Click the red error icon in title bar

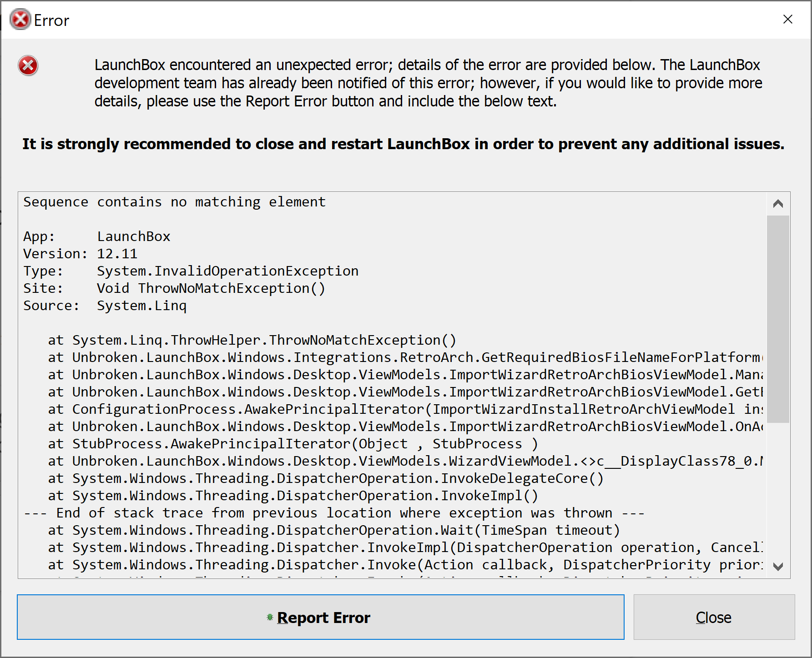tap(20, 20)
